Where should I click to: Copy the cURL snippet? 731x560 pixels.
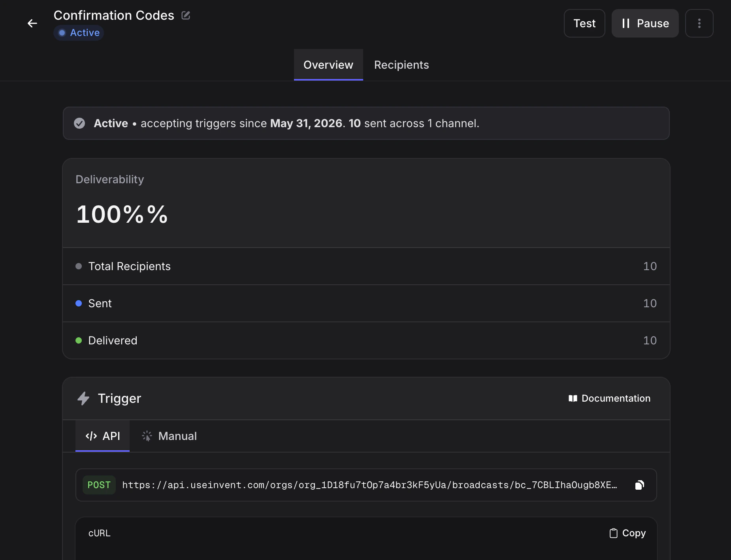click(627, 533)
